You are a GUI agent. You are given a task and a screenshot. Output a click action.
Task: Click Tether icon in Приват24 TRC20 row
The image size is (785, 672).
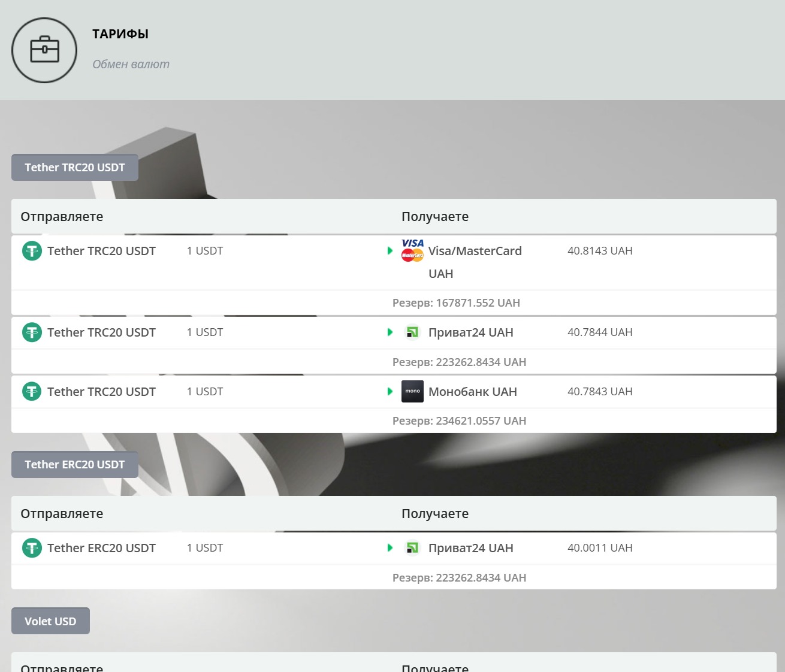click(32, 332)
